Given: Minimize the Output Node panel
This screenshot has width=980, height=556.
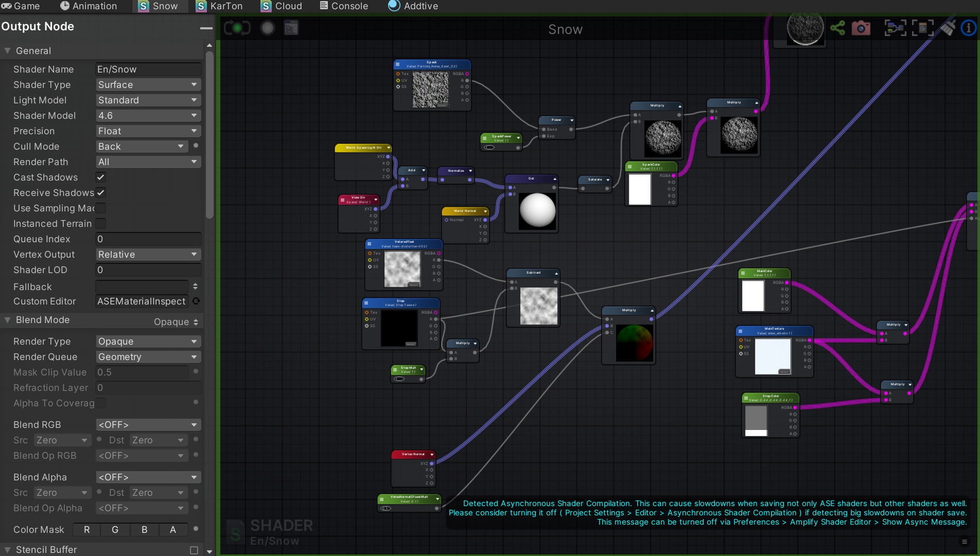Looking at the screenshot, I should (206, 28).
